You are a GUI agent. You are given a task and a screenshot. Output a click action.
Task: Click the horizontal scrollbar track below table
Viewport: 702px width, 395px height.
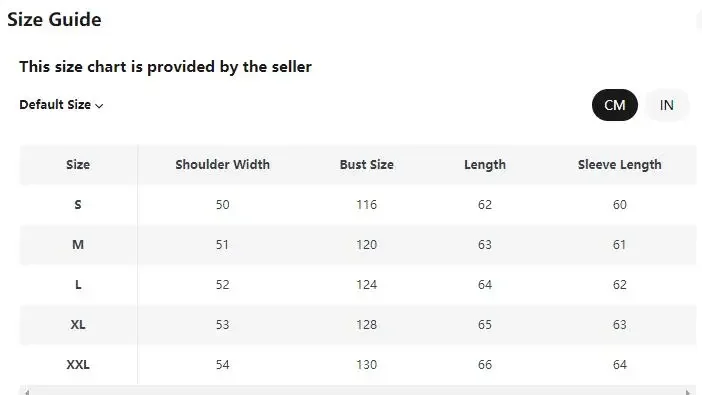click(357, 391)
